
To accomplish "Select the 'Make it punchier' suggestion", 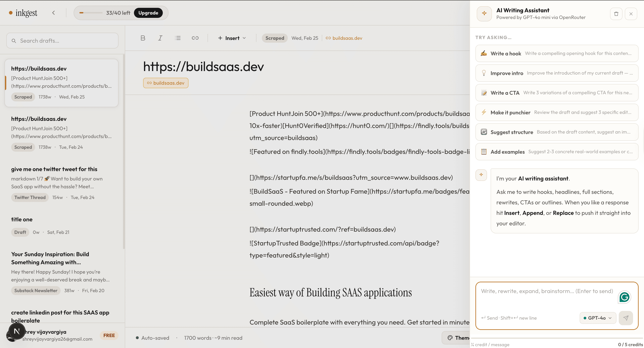I will pyautogui.click(x=556, y=112).
